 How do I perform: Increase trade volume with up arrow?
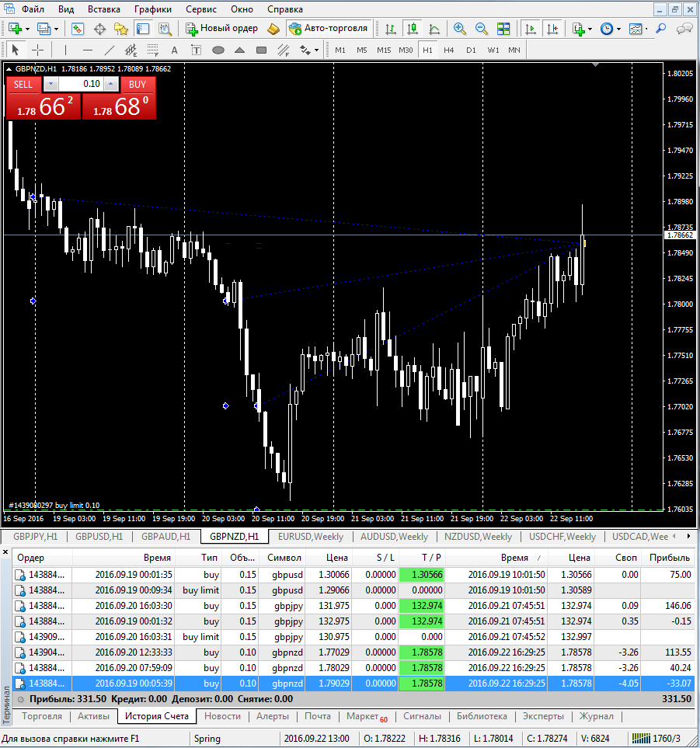point(110,85)
